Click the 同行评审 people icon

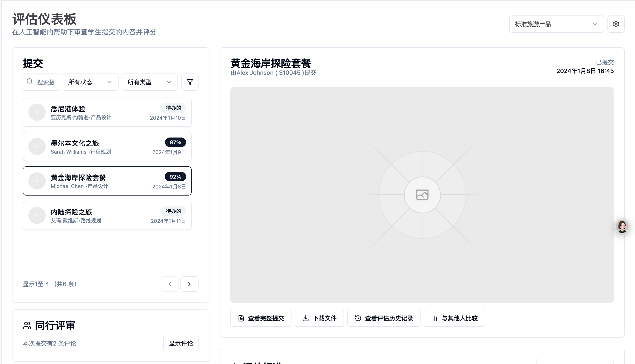[27, 326]
